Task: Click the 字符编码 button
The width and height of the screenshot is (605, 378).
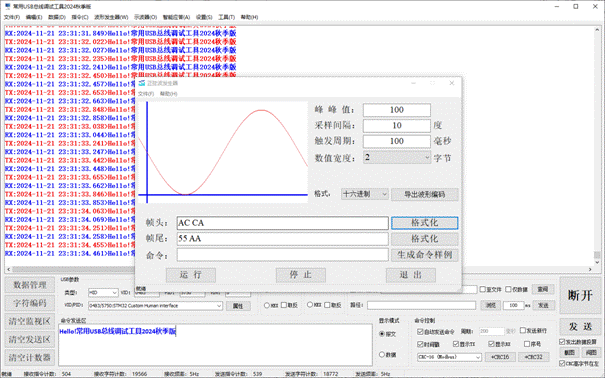Action: (x=30, y=303)
